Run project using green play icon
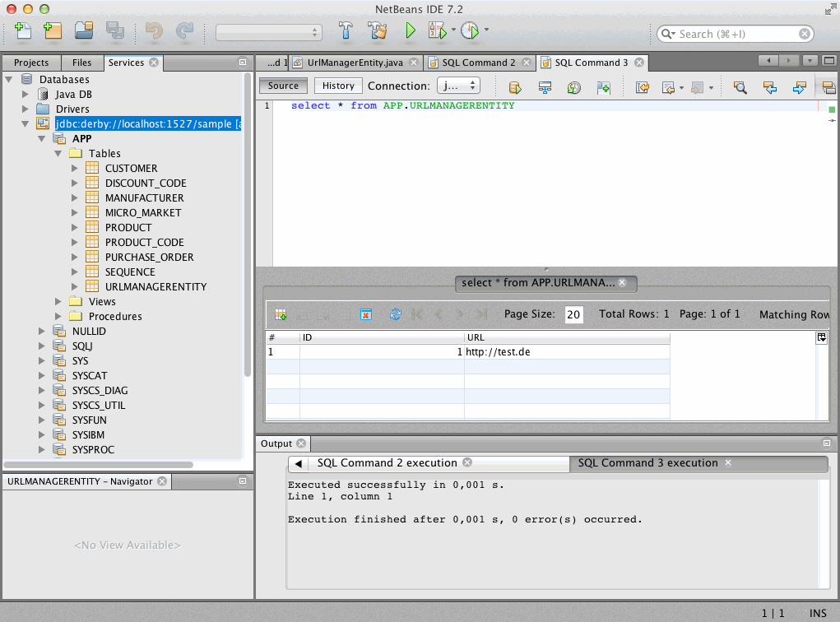Image resolution: width=840 pixels, height=622 pixels. (x=410, y=31)
